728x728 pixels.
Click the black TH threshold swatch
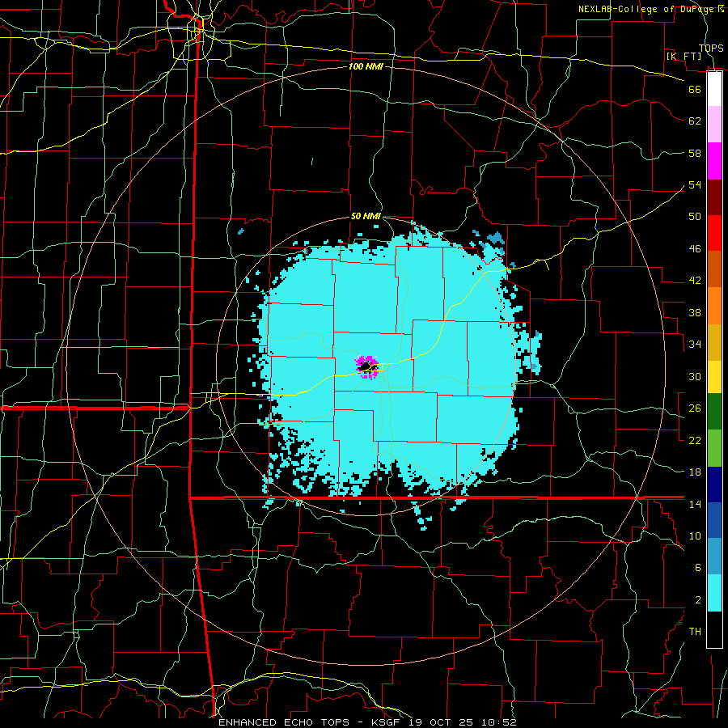click(714, 629)
